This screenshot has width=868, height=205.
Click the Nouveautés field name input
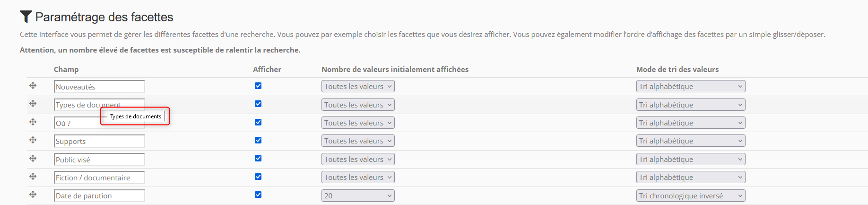click(x=99, y=87)
